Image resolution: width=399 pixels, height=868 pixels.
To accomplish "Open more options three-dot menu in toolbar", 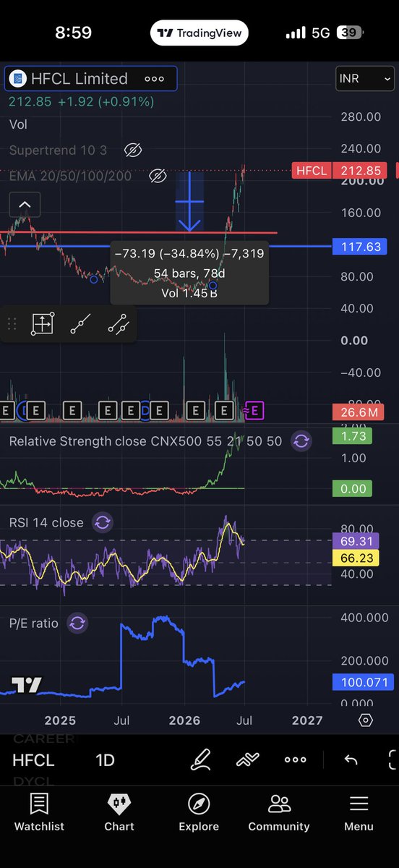I will pos(296,760).
